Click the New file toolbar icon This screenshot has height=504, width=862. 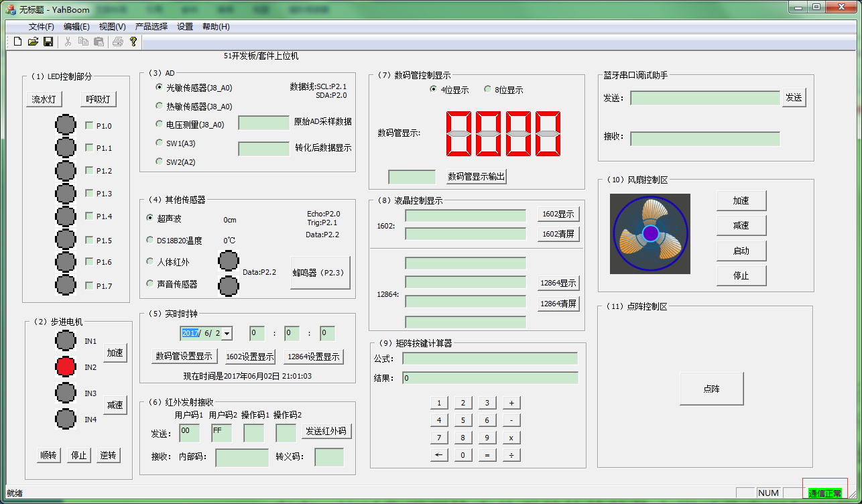18,42
